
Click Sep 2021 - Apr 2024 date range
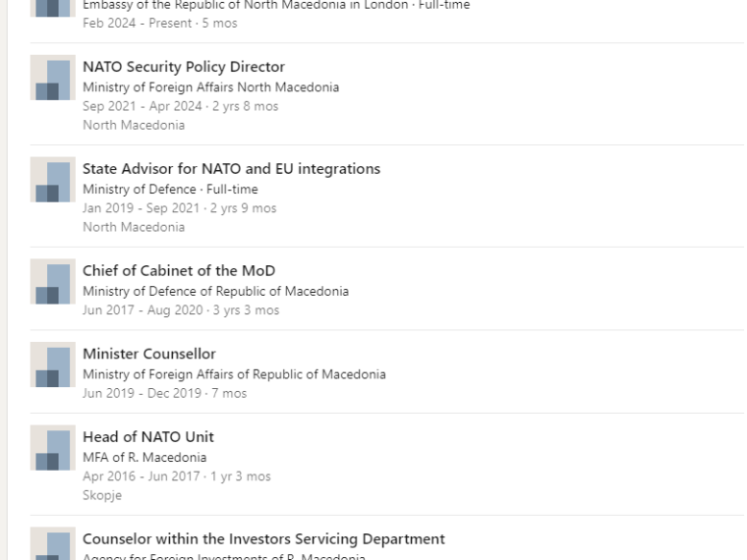pos(142,106)
